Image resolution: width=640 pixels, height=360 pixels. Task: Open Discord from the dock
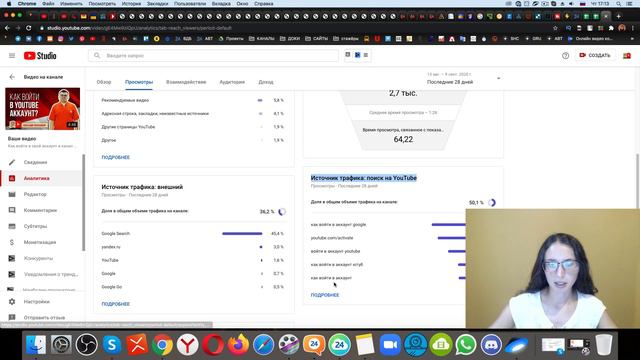coord(491,344)
